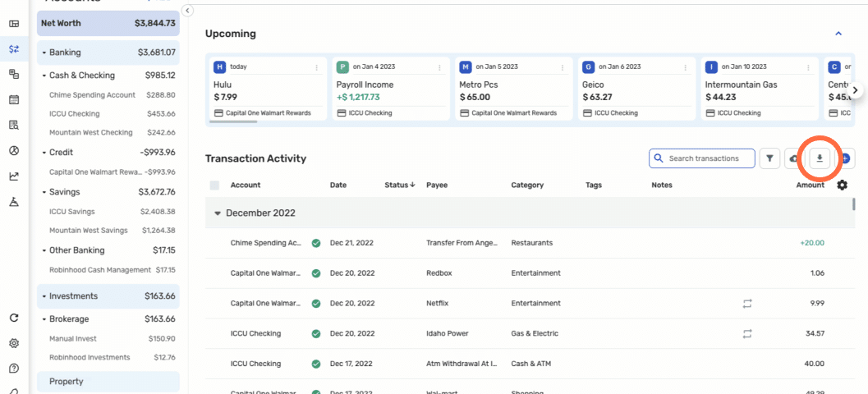This screenshot has width=868, height=394.
Task: Click the cleared status check on Dec 21 row
Action: pyautogui.click(x=316, y=243)
